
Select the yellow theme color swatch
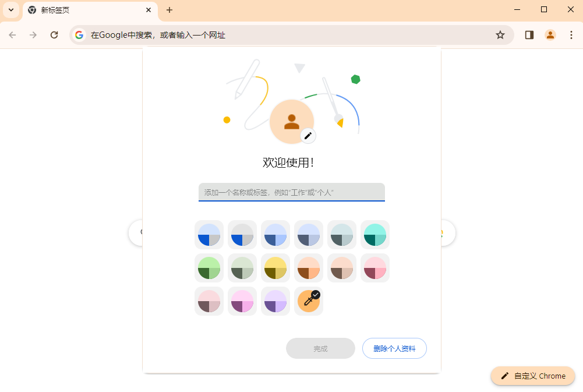[x=275, y=268]
